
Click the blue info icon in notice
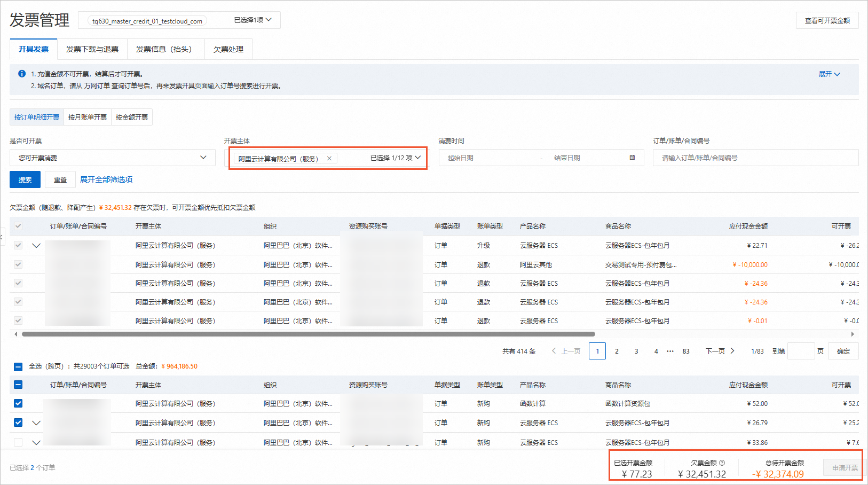(22, 74)
